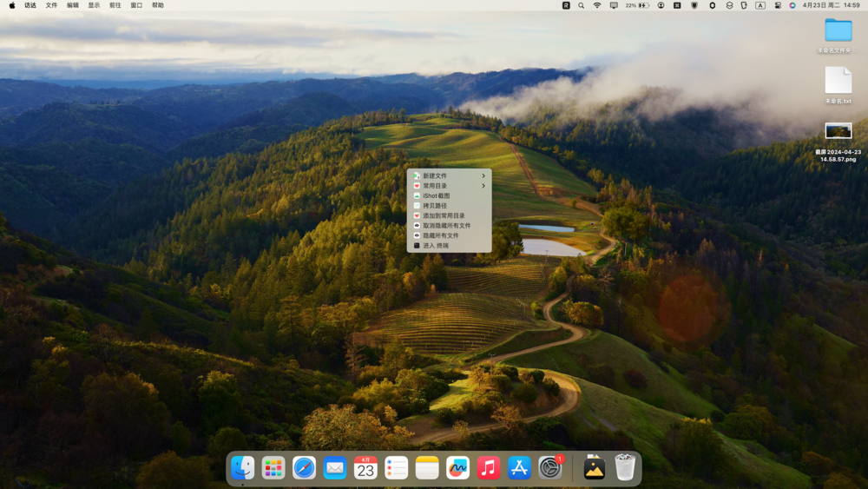Open Control Center in menu bar
Screen dimensions: 868x489
(777, 5)
